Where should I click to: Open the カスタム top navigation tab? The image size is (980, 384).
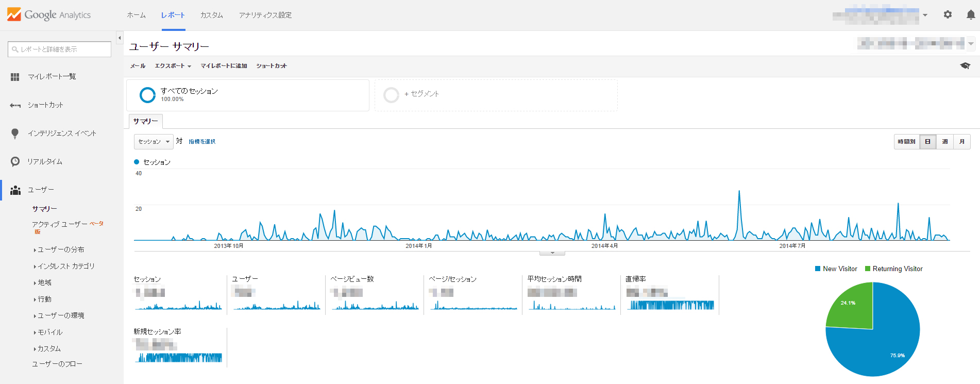[x=211, y=15]
